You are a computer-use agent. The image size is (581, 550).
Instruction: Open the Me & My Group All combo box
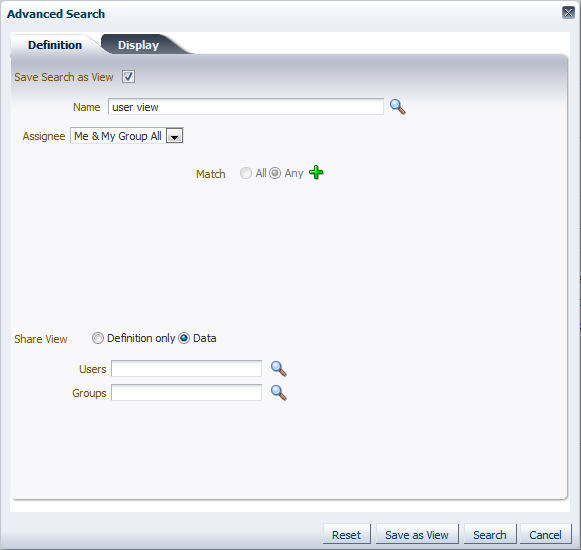tap(127, 136)
